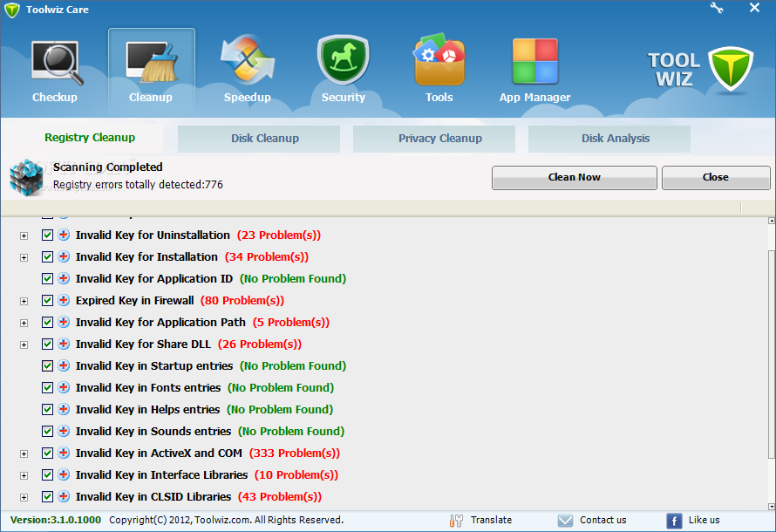Click scrollbar up arrow in results list
Image resolution: width=776 pixels, height=532 pixels.
point(772,221)
